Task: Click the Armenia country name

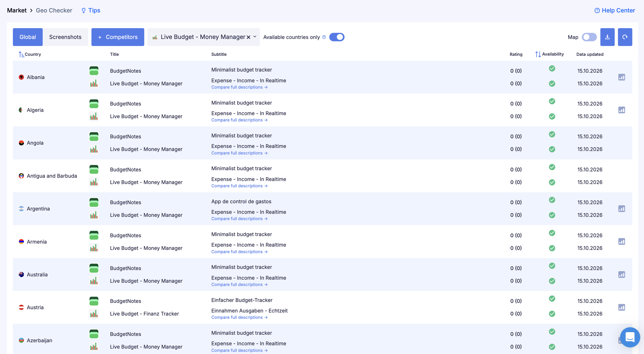Action: [x=37, y=242]
